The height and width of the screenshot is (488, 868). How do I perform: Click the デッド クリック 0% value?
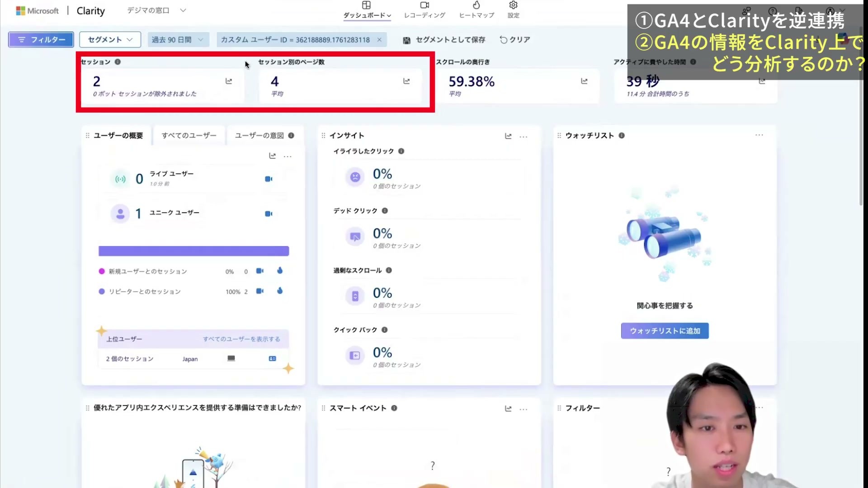coord(382,234)
